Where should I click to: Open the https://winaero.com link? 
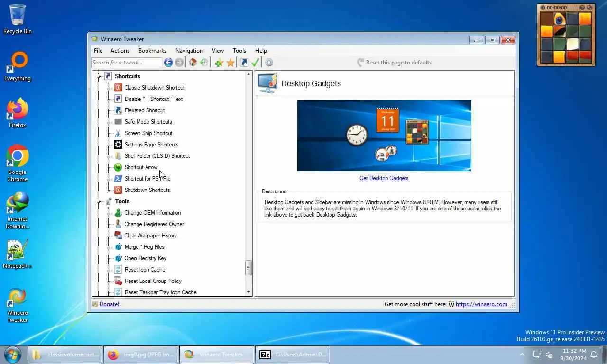[x=481, y=304]
